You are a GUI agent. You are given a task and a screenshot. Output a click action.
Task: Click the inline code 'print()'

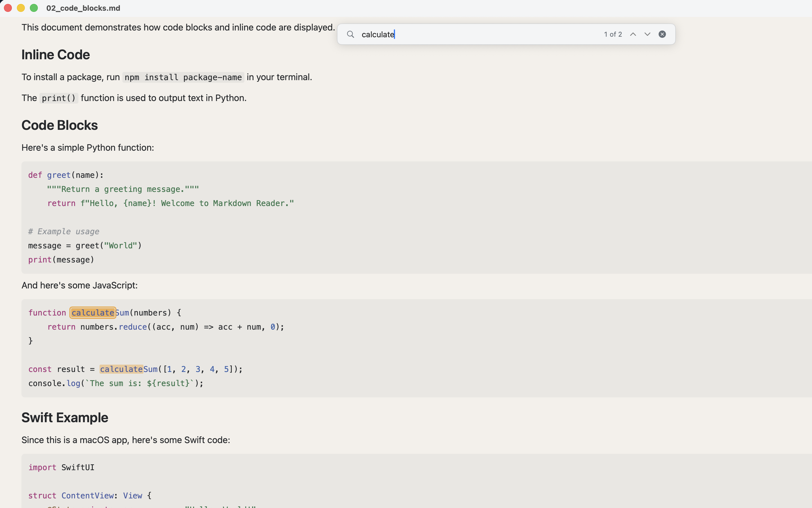[59, 98]
